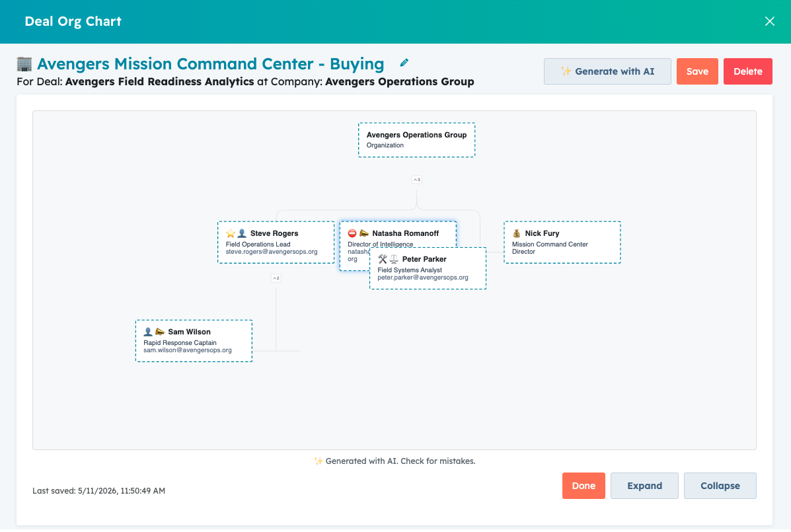791x532 pixels.
Task: Click Field Systems Analyst title text
Action: (410, 270)
